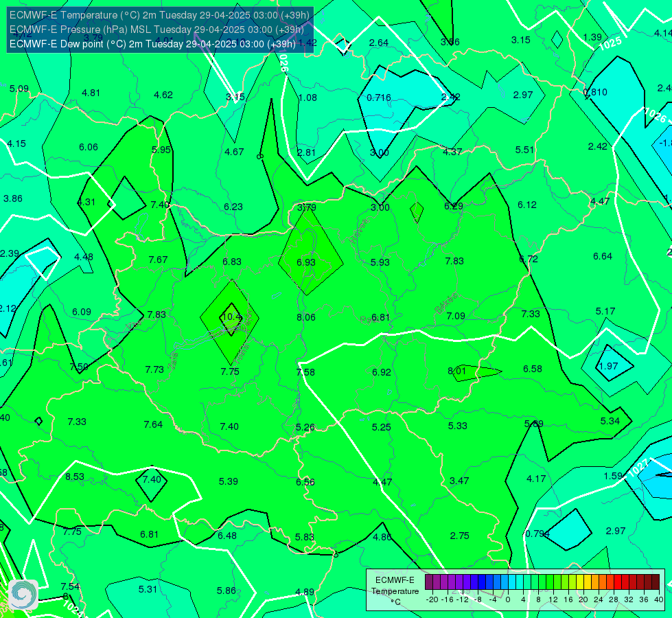This screenshot has width=672, height=618.
Task: Click the 0.810 temperature value
Action: 596,92
